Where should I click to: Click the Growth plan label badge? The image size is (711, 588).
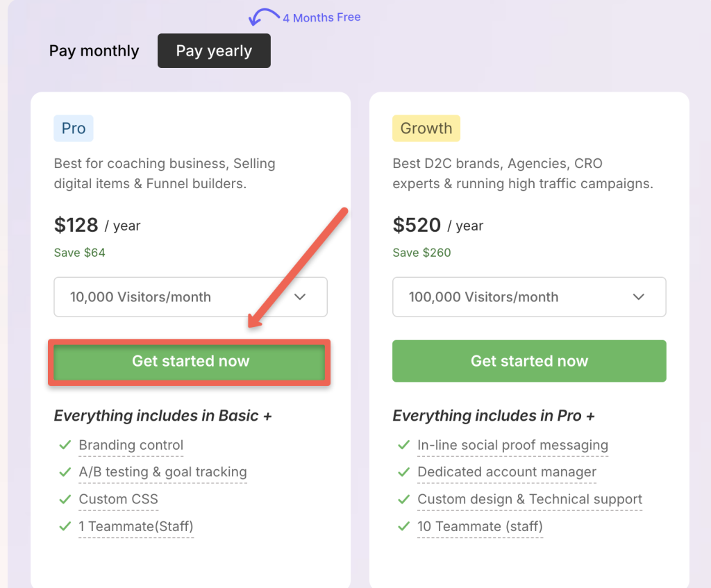coord(426,128)
